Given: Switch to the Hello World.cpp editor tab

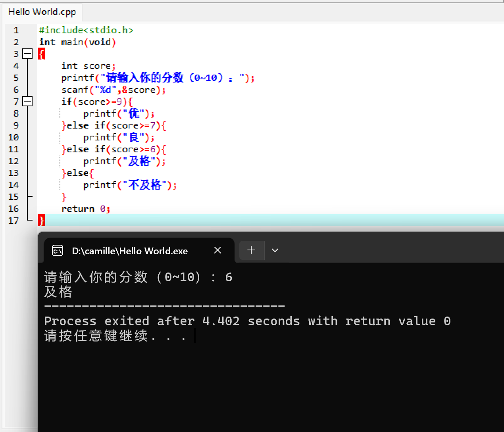Looking at the screenshot, I should pyautogui.click(x=41, y=12).
